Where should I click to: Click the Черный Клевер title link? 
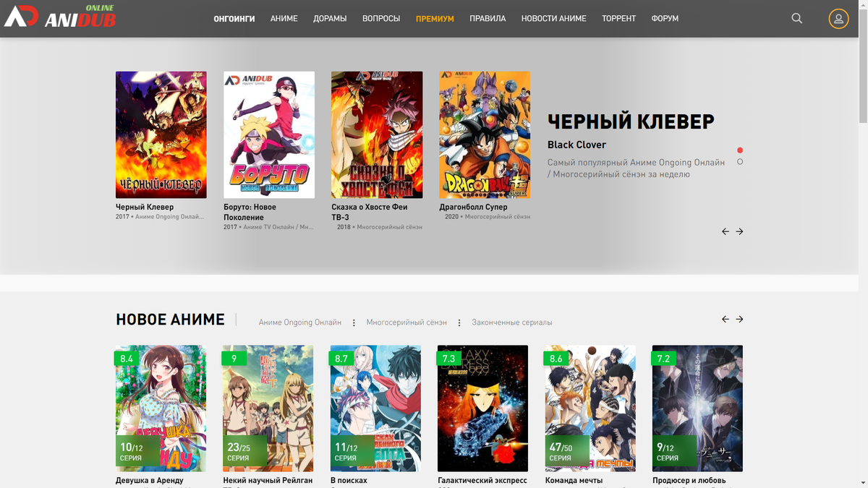[x=145, y=207]
